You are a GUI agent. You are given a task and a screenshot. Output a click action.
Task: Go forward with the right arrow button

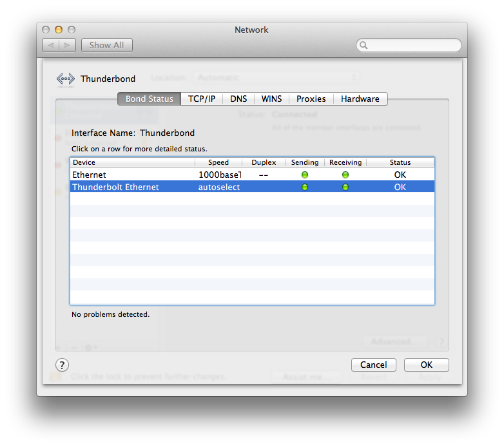(x=67, y=45)
